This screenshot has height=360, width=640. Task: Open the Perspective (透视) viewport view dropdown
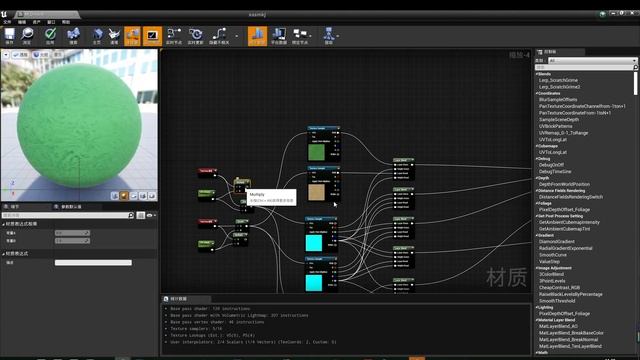(20, 54)
